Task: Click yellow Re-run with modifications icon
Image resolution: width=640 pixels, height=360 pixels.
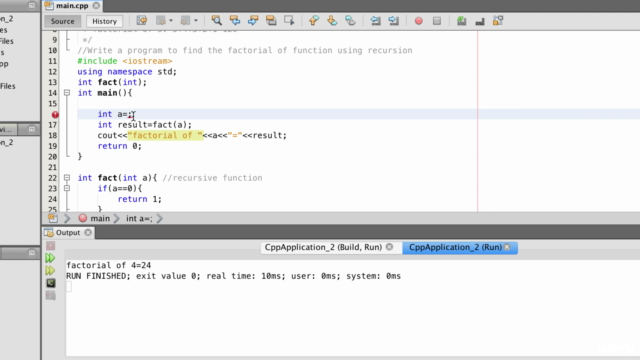Action: (x=50, y=271)
